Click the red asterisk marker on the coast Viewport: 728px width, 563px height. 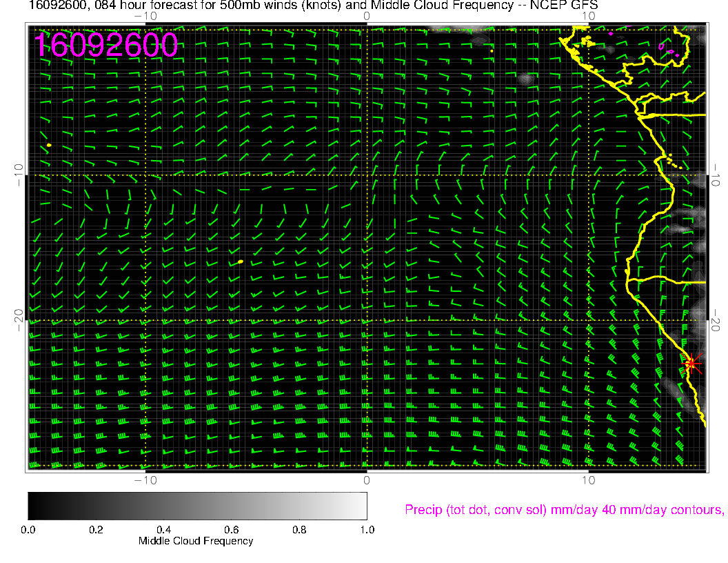[691, 364]
